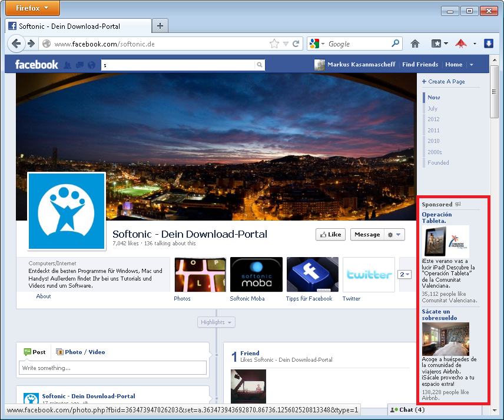This screenshot has width=504, height=420.
Task: Switch to the Photo / Video tab
Action: [81, 352]
